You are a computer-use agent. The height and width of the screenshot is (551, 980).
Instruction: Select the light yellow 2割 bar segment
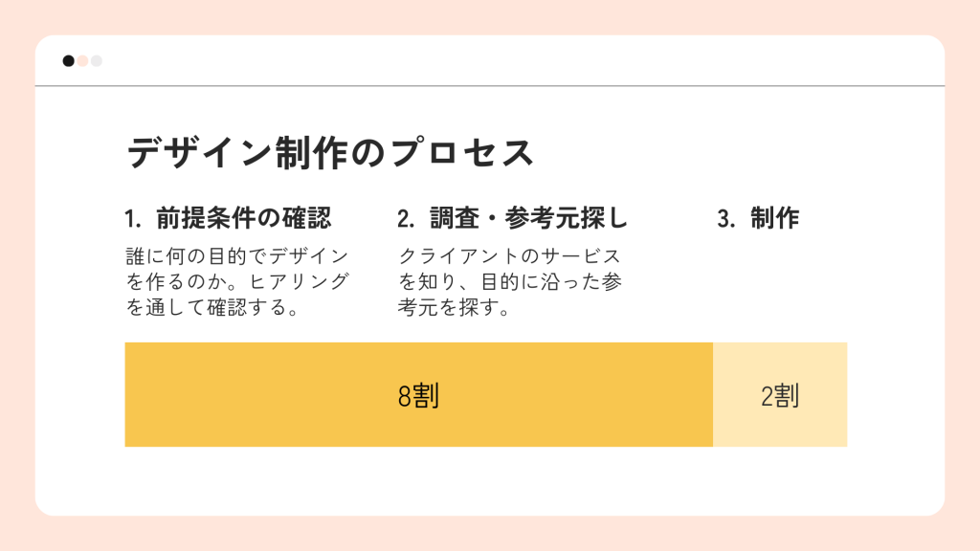780,394
